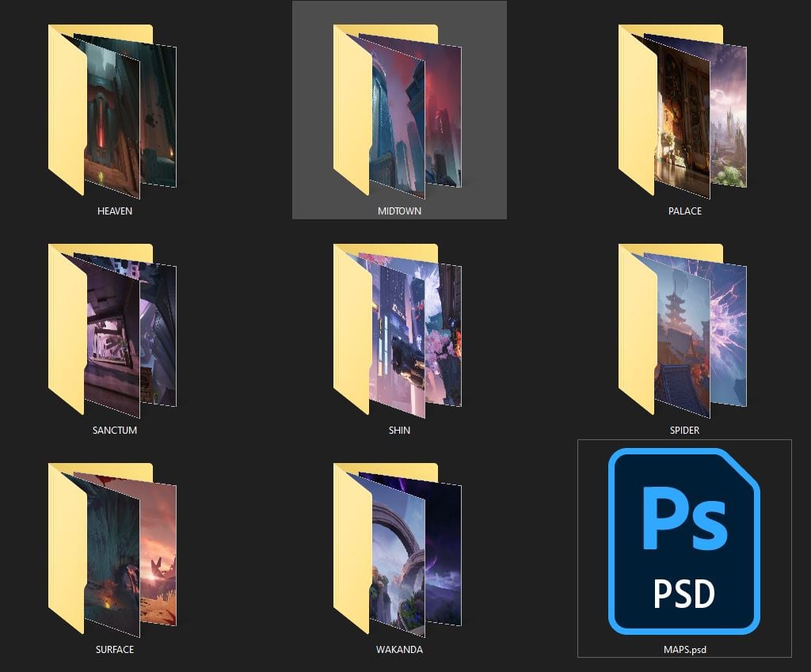The width and height of the screenshot is (811, 672).
Task: Select the WAKANDA folder icon
Action: [398, 550]
